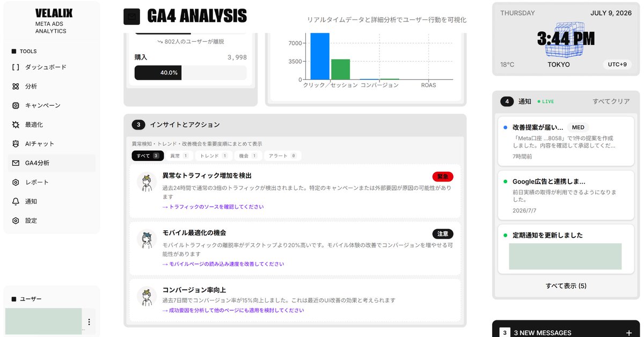Viewport: 644px width, 337px height.
Task: Click the ダッシュボード bracket icon
Action: tap(16, 67)
